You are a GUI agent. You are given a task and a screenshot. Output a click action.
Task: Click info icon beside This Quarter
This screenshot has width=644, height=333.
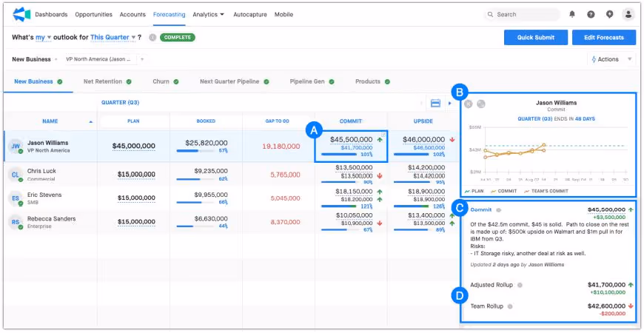(x=152, y=37)
